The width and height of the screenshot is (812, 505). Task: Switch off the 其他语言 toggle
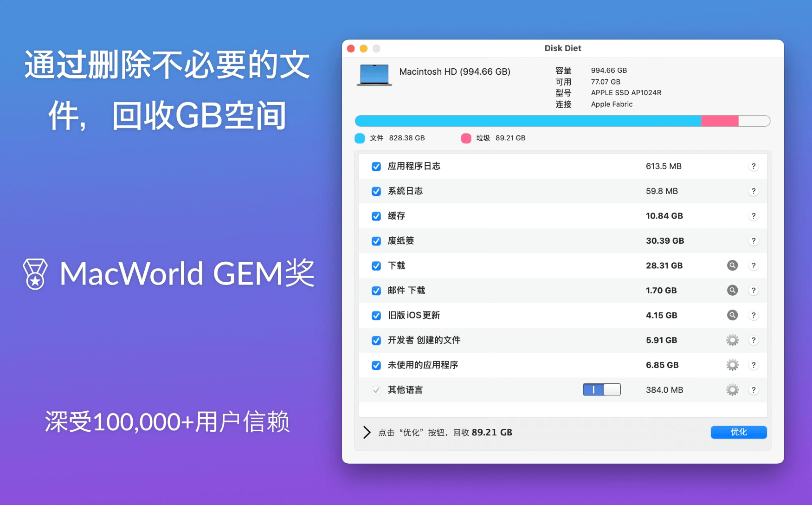[602, 389]
